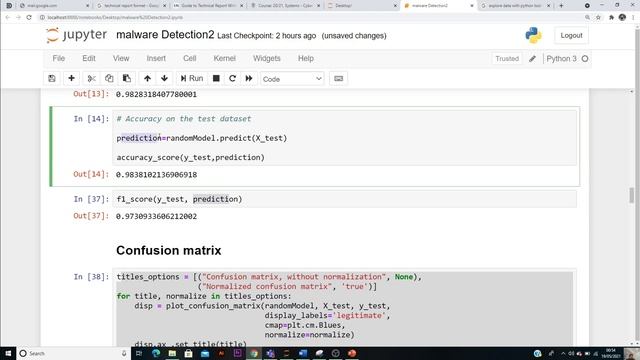Image resolution: width=640 pixels, height=360 pixels.
Task: Restart the kernel with the circular arrow icon
Action: (x=233, y=78)
